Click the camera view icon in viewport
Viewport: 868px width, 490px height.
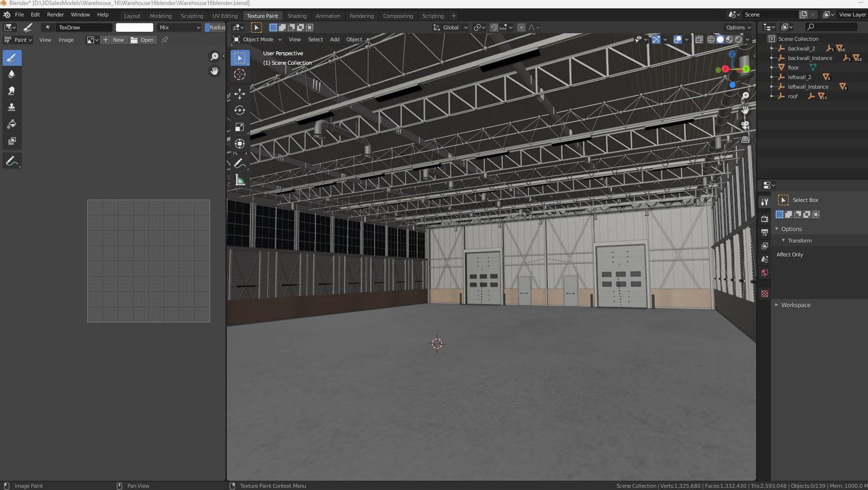pos(745,125)
